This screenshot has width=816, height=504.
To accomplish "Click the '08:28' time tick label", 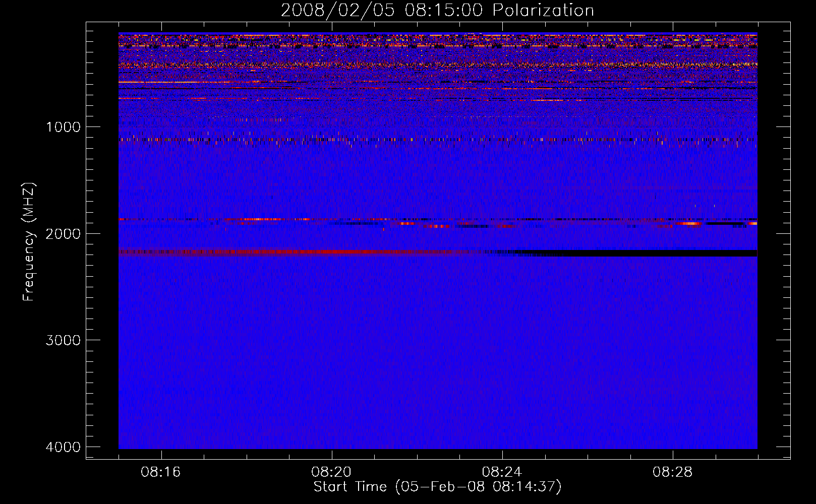I will [x=672, y=472].
